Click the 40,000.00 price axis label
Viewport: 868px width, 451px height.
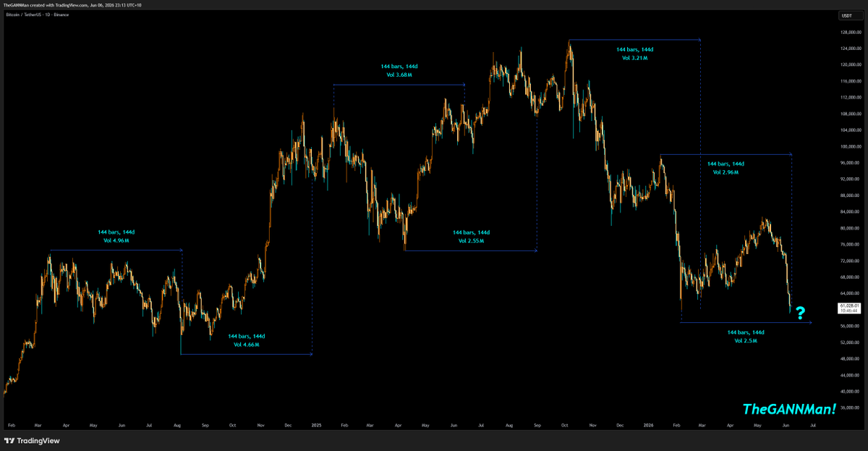click(849, 392)
